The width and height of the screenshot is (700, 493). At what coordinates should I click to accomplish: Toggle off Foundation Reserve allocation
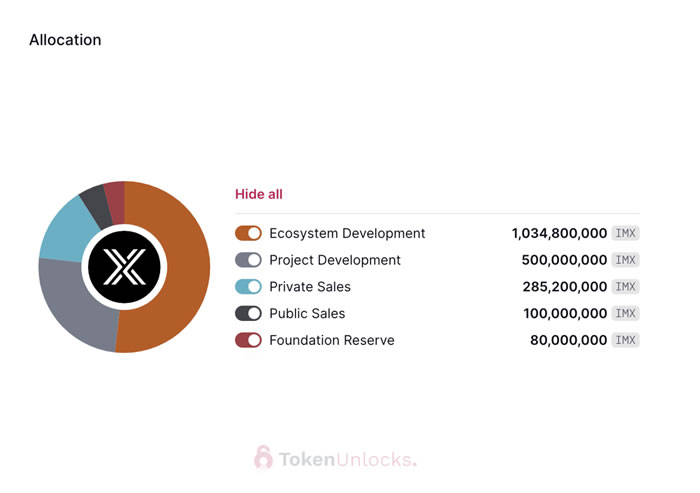248,340
